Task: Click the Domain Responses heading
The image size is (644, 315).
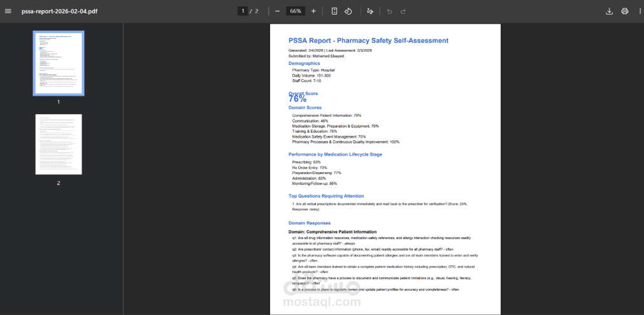Action: click(310, 223)
